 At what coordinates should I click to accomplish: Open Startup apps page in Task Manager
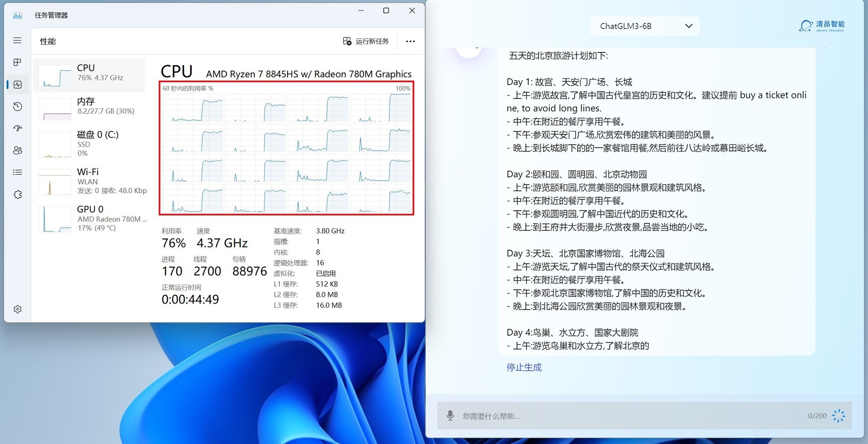pyautogui.click(x=17, y=128)
